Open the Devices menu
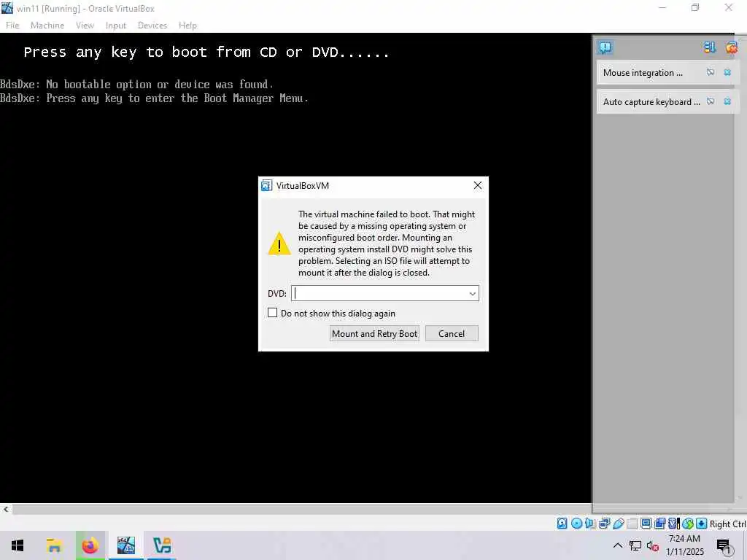The height and width of the screenshot is (560, 747). [152, 26]
